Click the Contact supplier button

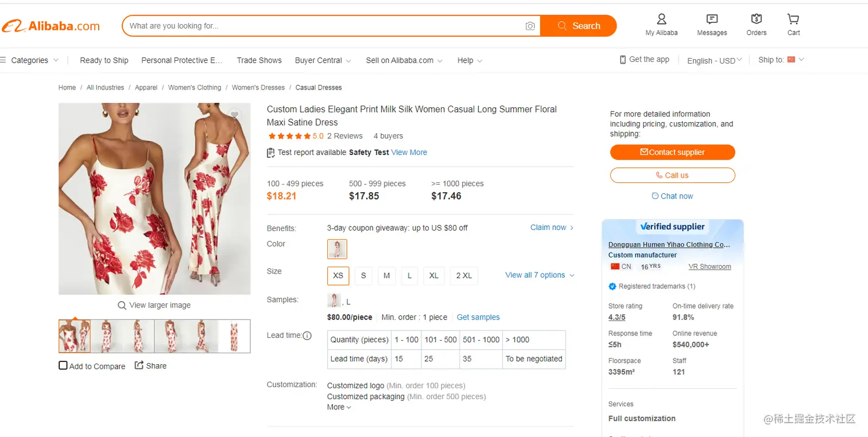coord(672,152)
